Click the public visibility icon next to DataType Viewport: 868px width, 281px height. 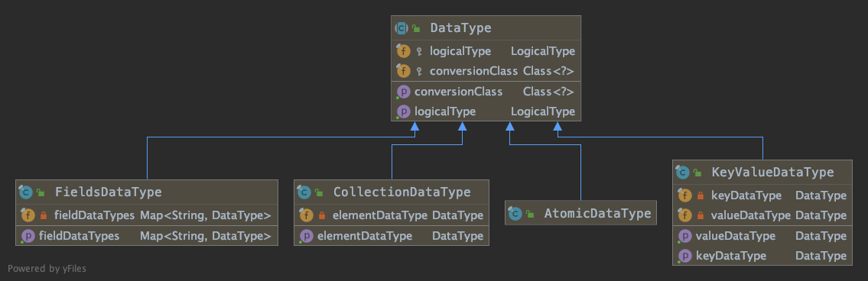[x=416, y=28]
